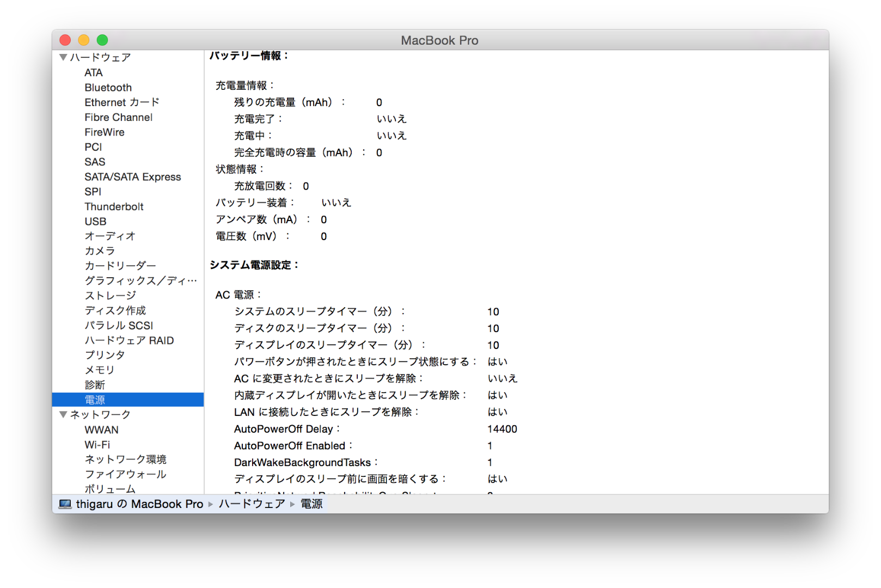Click the ハードウェア category label in sidebar

(x=101, y=58)
